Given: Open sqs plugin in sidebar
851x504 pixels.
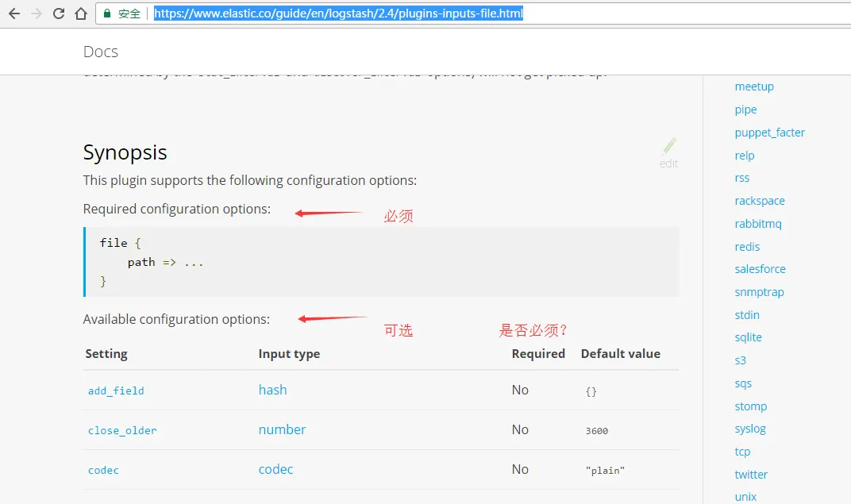Looking at the screenshot, I should point(743,383).
